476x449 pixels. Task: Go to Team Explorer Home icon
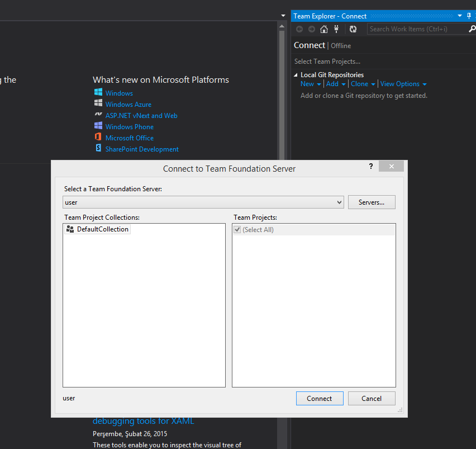pos(324,29)
